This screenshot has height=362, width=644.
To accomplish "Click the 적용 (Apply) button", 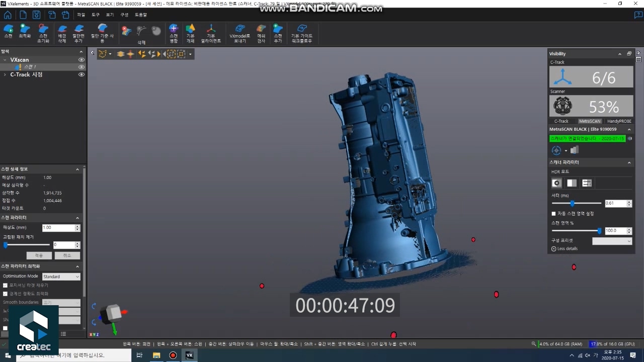I will 39,255.
